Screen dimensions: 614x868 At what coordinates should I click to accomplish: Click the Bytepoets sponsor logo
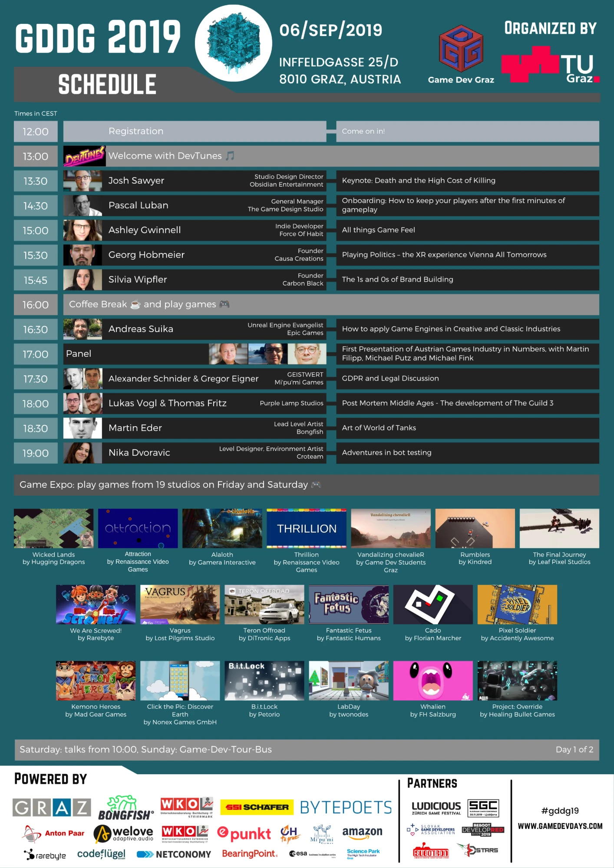[x=346, y=808]
